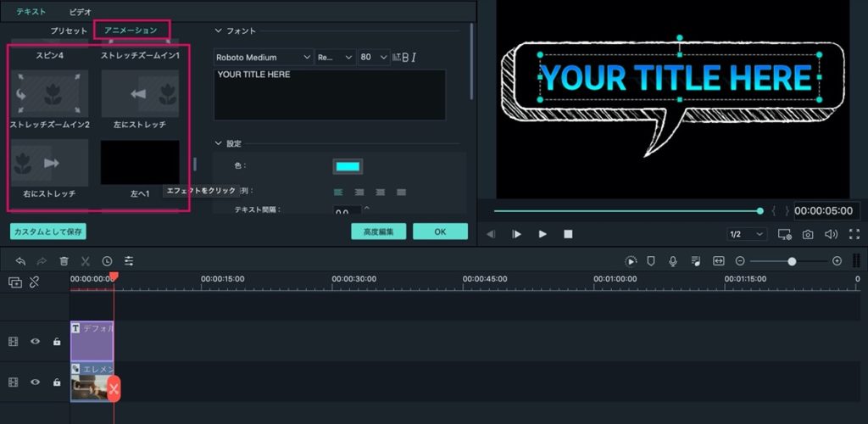This screenshot has width=868, height=424.
Task: Toggle bold B formatting
Action: coord(405,57)
